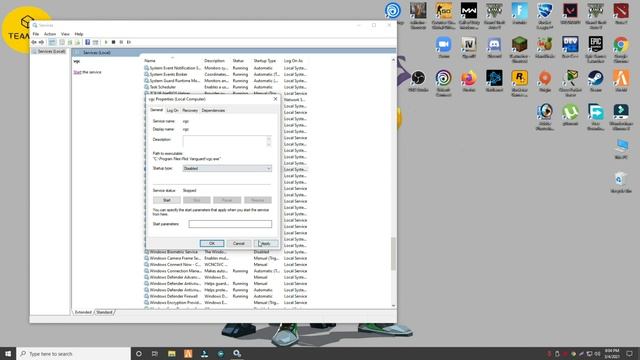The image size is (640, 360).
Task: Open the Origin desktop shortcut
Action: [x=545, y=81]
